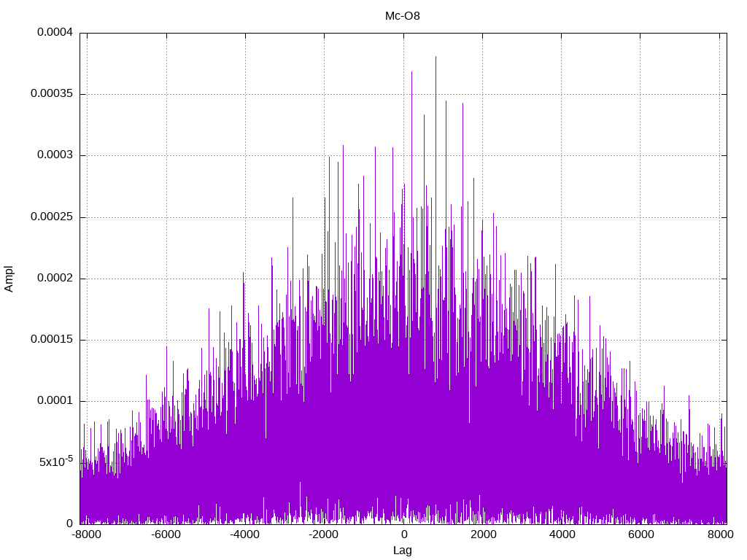Viewport: 747px width, 560px height.
Task: Select the 0.0001 y-axis tick label
Action: [51, 401]
